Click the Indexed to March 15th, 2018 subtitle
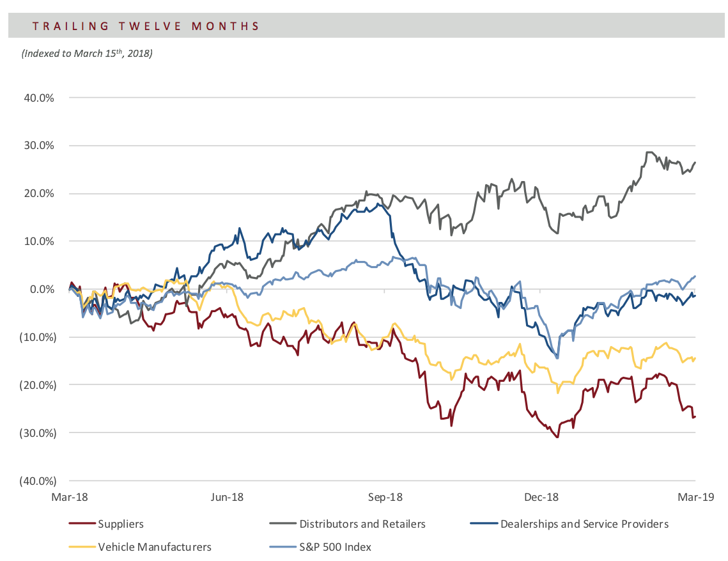 click(x=87, y=53)
